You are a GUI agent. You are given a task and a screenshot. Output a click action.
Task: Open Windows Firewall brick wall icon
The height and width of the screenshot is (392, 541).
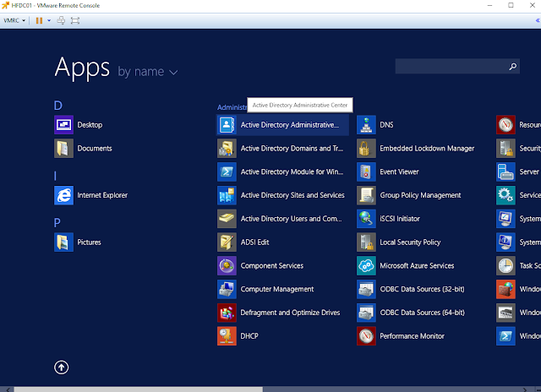505,289
